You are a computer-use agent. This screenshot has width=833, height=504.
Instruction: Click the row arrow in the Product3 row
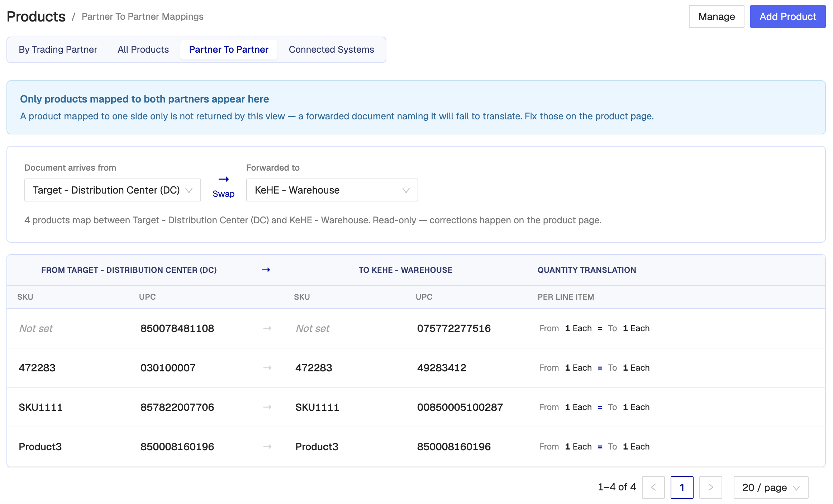(x=267, y=447)
